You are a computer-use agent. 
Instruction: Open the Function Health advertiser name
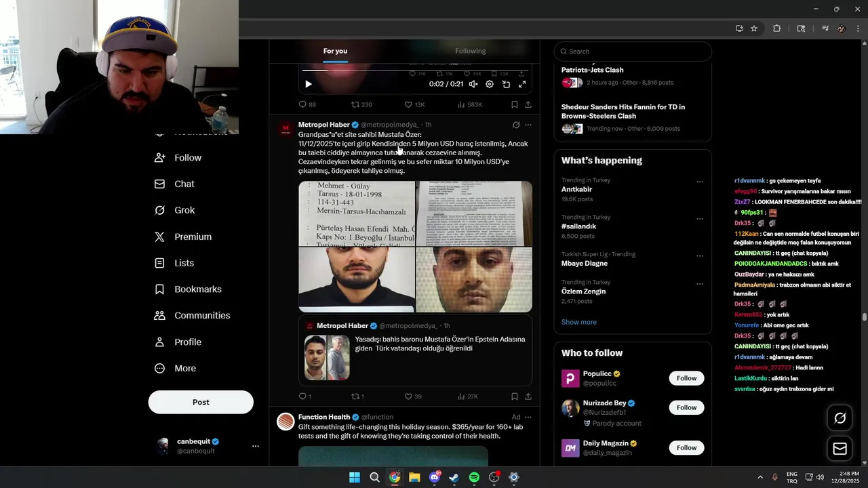[324, 417]
